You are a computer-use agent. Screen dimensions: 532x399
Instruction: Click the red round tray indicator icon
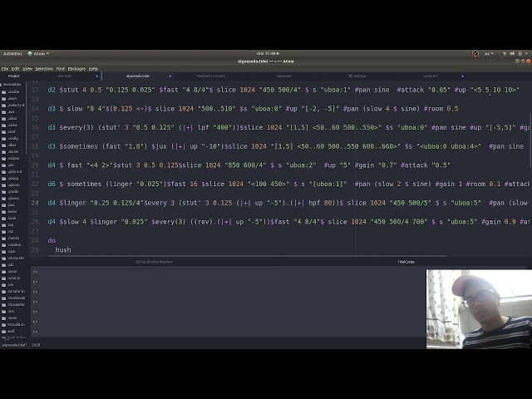click(x=475, y=53)
